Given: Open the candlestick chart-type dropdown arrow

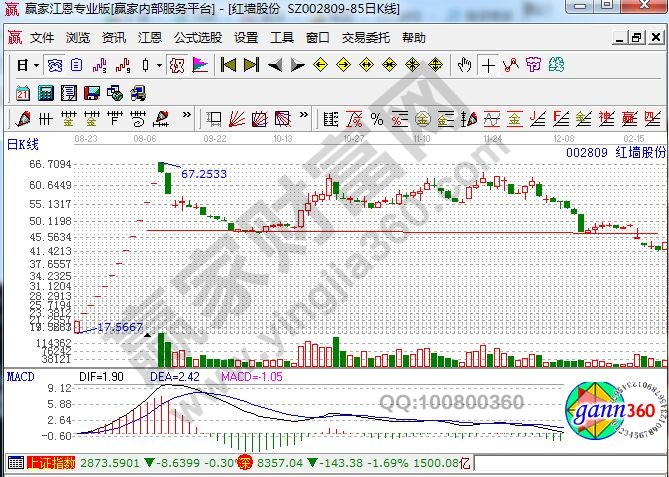Looking at the screenshot, I should point(160,65).
